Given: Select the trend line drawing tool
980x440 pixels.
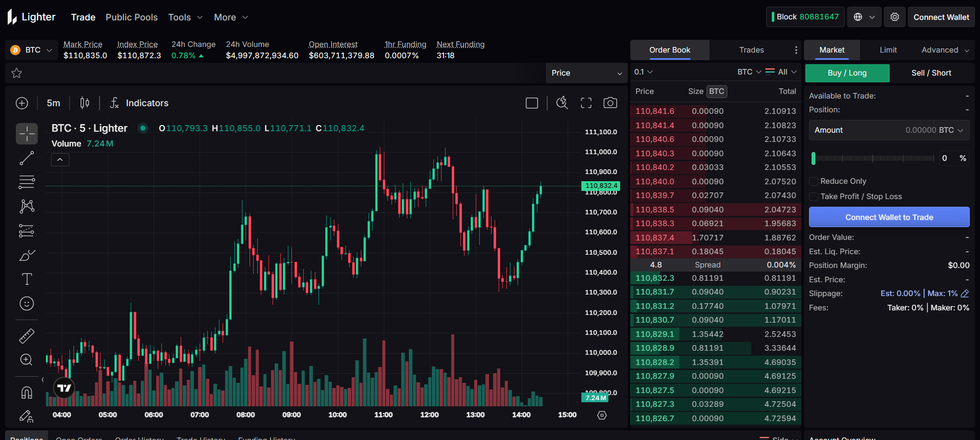Looking at the screenshot, I should [27, 158].
